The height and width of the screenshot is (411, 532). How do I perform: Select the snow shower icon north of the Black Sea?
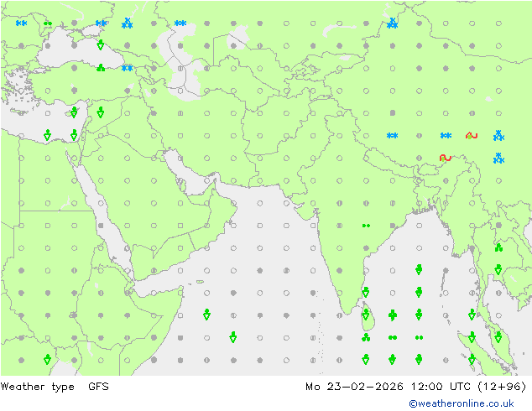coord(127,23)
